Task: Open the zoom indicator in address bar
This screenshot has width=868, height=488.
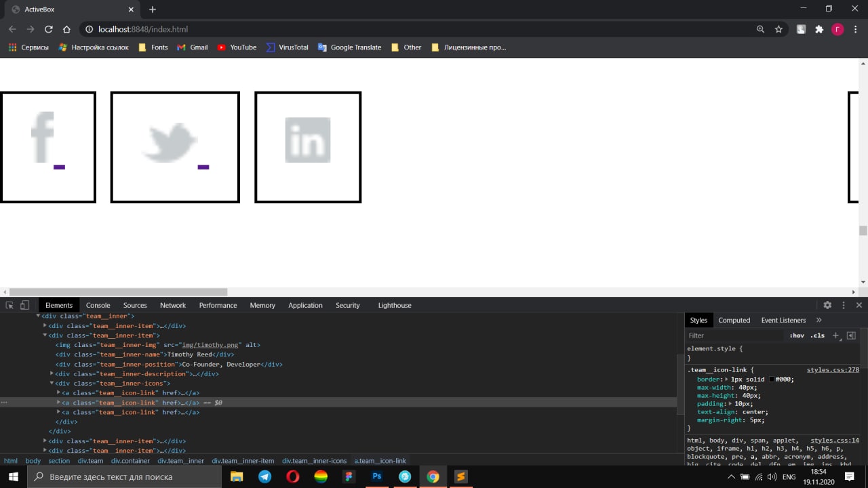Action: [761, 29]
